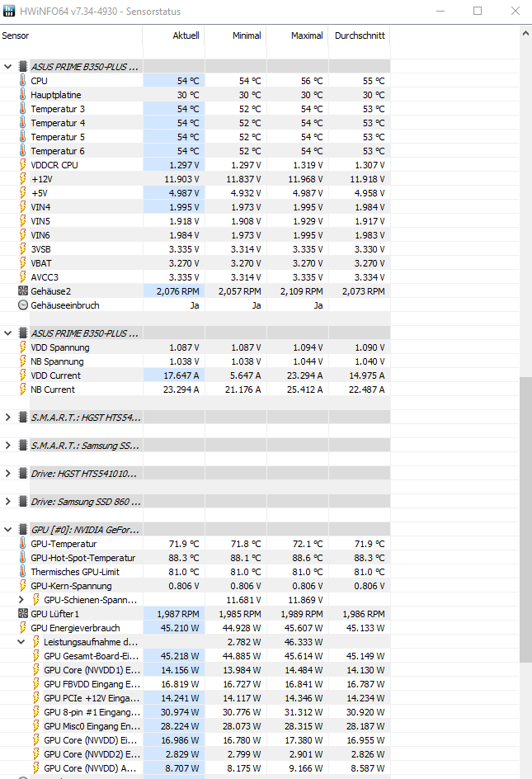
Task: Click the thermometer icon of GPU-Hot-Spot-Temperatur
Action: 22,557
